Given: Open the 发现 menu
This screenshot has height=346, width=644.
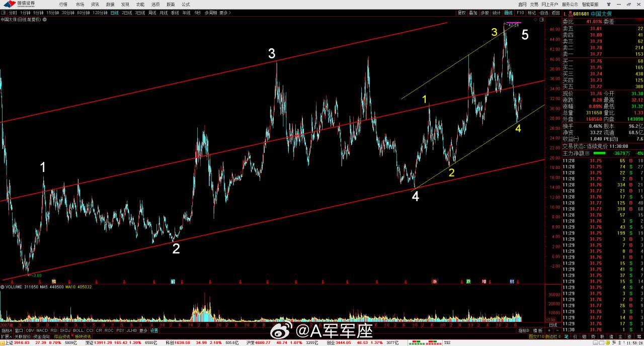Looking at the screenshot, I should 125,4.
